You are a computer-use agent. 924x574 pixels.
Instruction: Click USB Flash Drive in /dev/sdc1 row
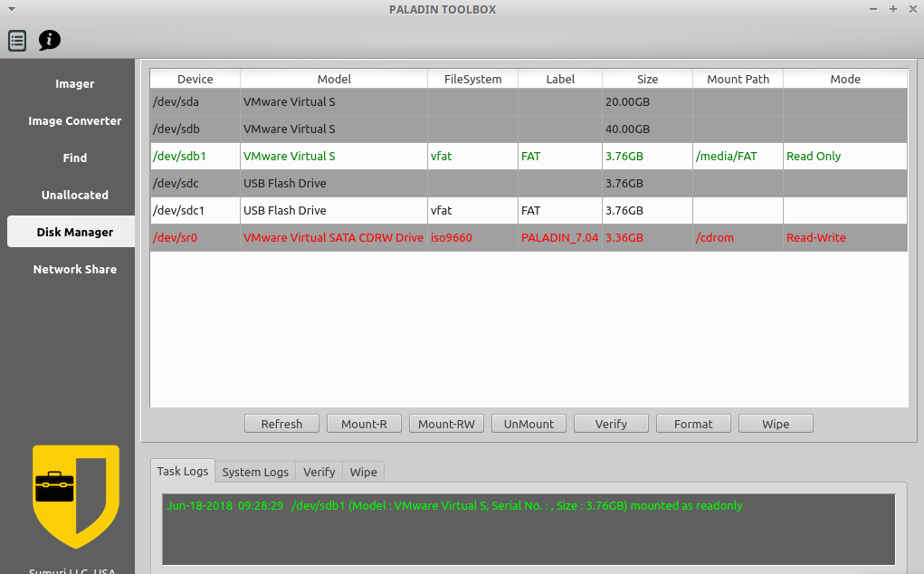pos(334,210)
